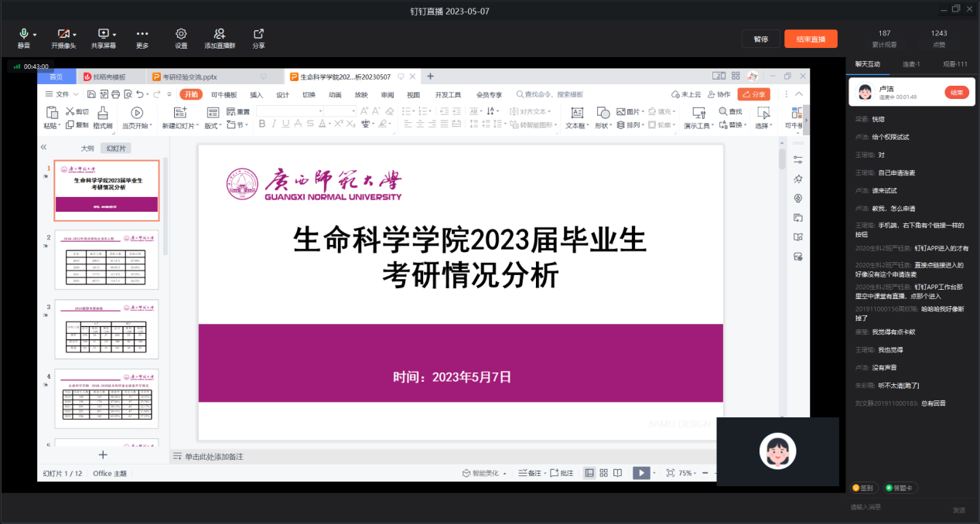The height and width of the screenshot is (524, 980).
Task: Click the More (更多) three-dots icon
Action: click(x=142, y=34)
